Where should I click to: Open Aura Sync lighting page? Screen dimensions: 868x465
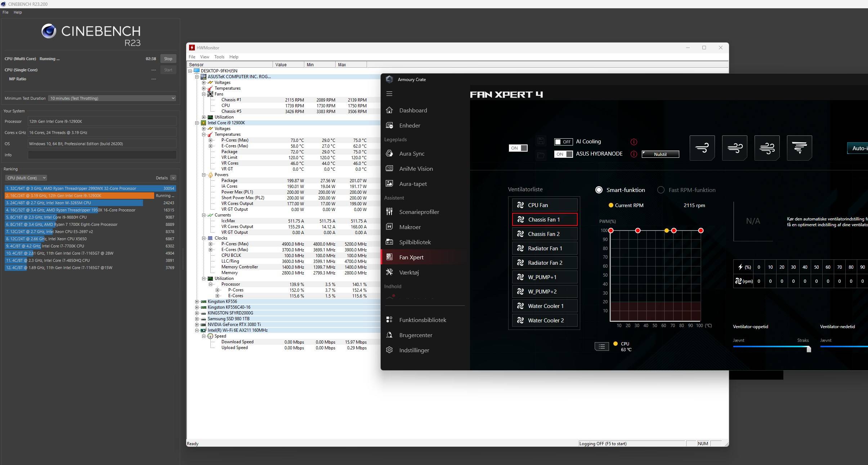pos(412,153)
